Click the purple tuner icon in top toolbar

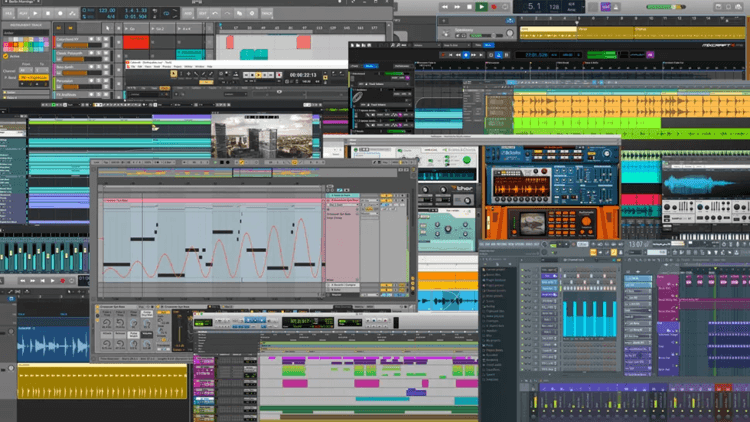606,7
